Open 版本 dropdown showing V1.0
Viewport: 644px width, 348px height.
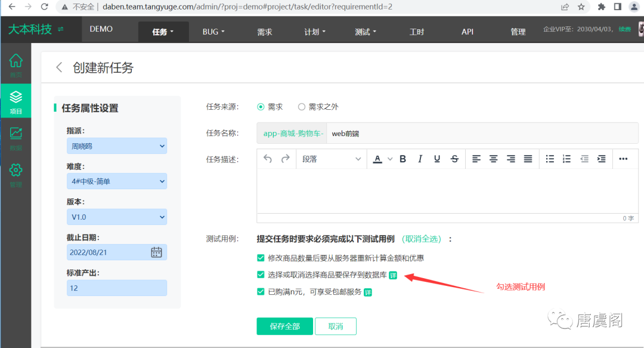117,217
